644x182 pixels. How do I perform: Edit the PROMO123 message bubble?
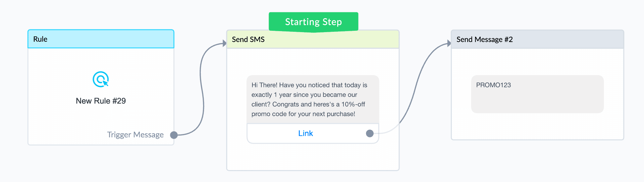click(537, 94)
